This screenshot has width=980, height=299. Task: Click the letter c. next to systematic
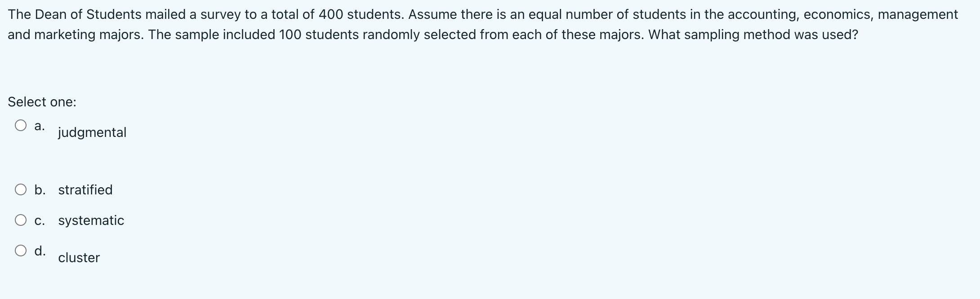(40, 220)
